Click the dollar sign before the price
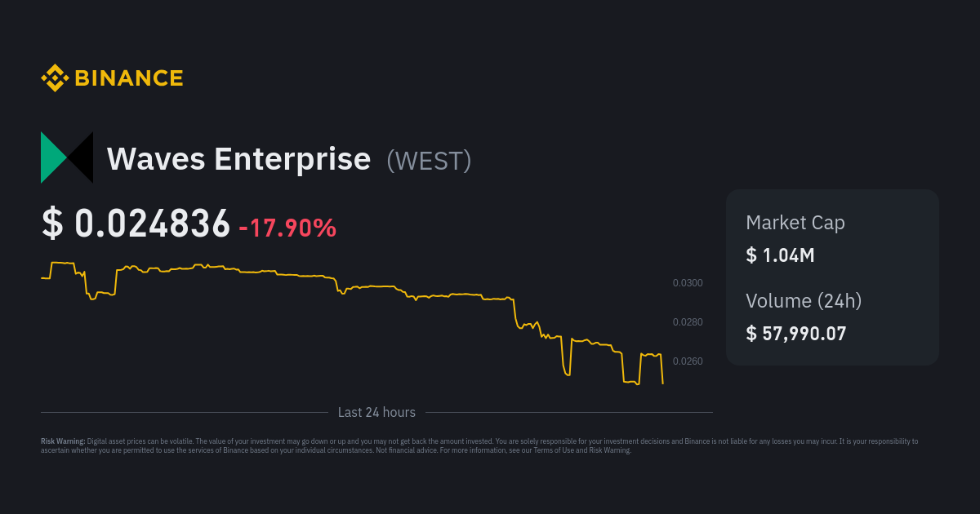 [52, 225]
